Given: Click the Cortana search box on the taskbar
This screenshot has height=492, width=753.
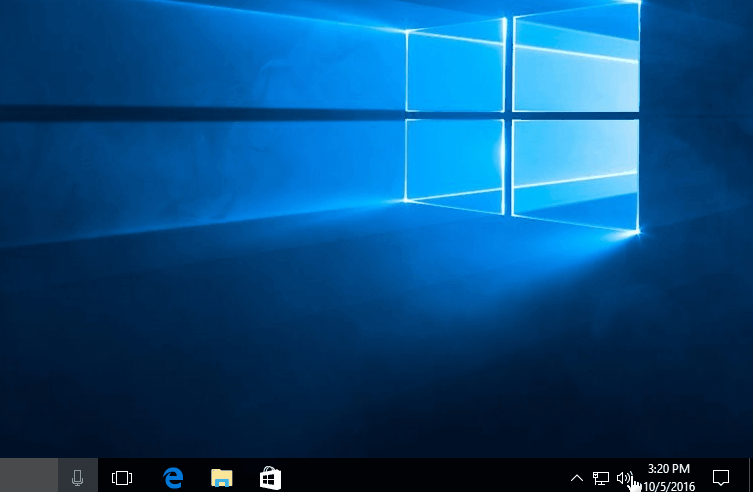Looking at the screenshot, I should click(x=28, y=476).
